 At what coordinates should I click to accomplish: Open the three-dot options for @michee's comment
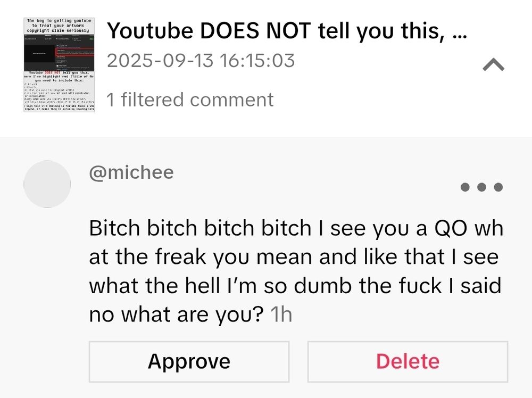[x=482, y=187]
